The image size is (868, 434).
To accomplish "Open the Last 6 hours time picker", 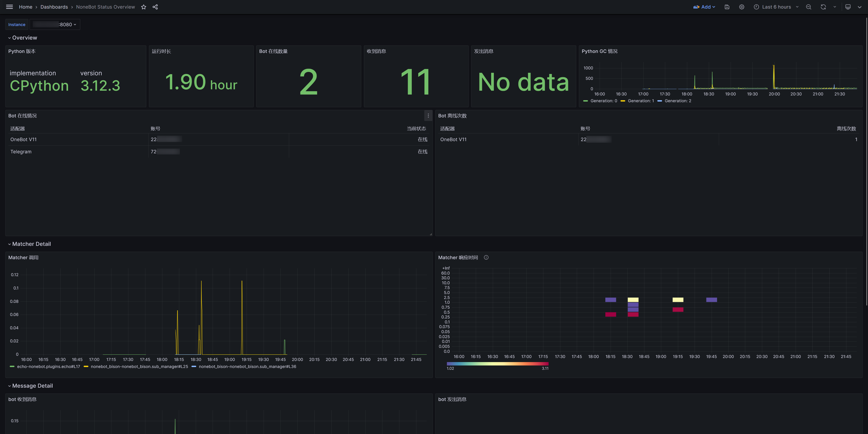I will (776, 7).
